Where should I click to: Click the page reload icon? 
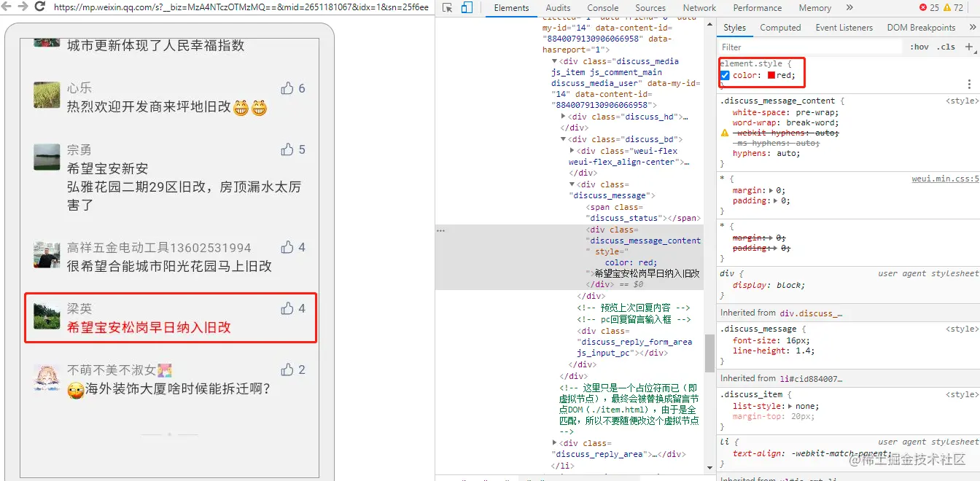pos(40,7)
